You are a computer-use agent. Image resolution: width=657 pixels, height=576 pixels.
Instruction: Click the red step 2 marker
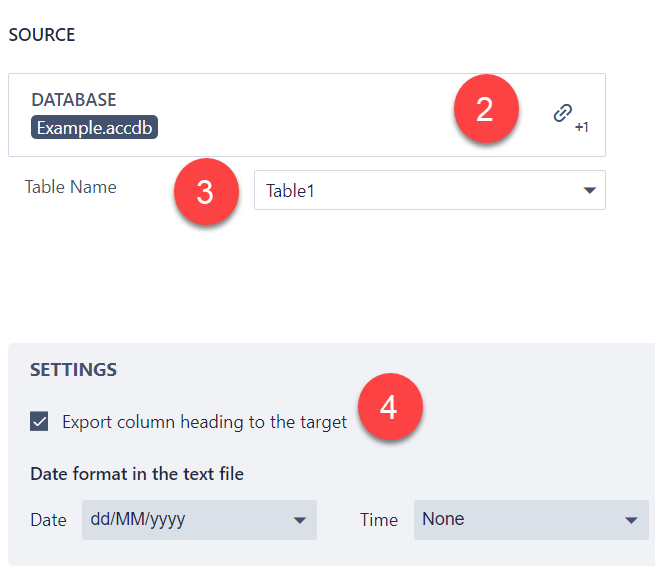click(485, 109)
